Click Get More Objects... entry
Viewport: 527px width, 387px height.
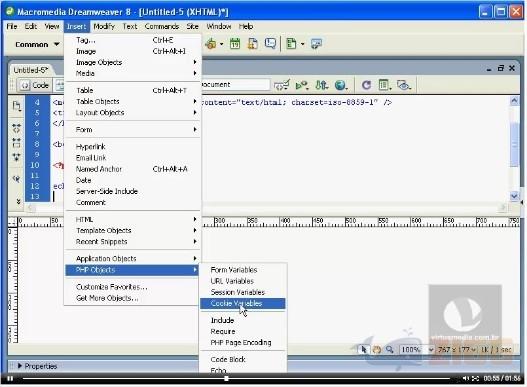(132, 298)
